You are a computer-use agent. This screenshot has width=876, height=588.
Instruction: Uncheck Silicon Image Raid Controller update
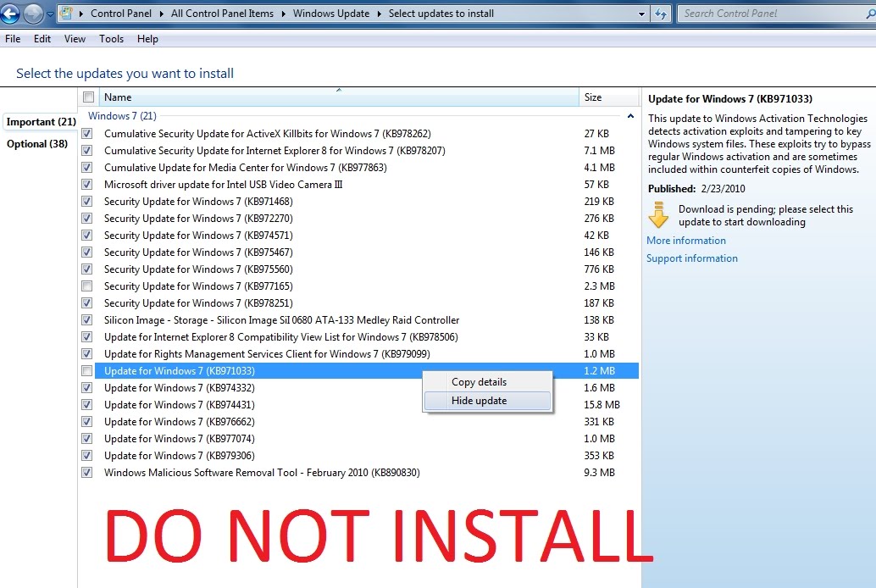(86, 319)
